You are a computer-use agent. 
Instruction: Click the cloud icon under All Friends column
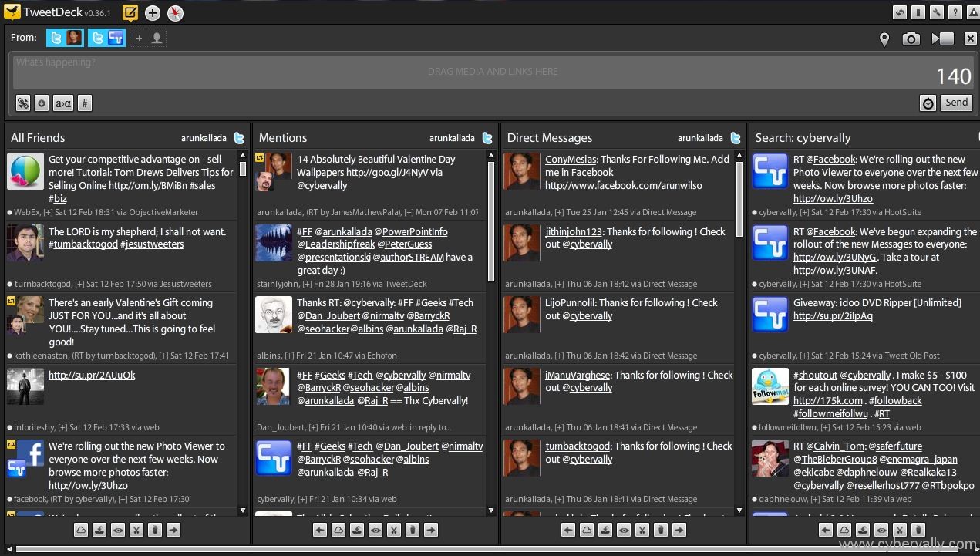click(81, 530)
